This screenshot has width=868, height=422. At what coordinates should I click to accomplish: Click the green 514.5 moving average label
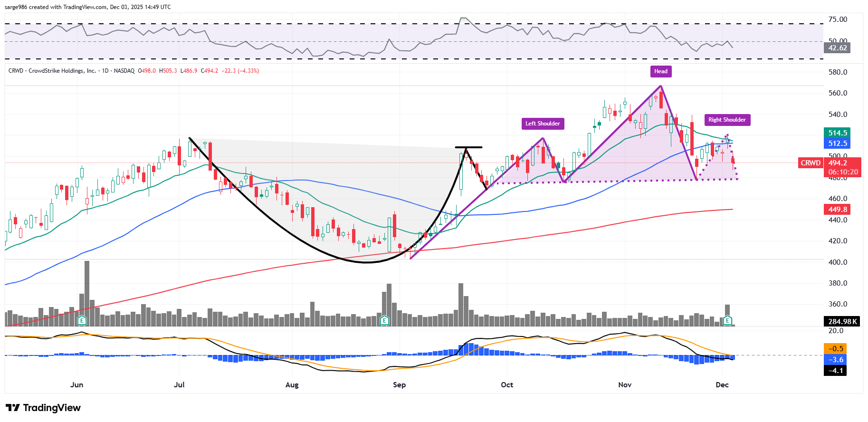837,133
